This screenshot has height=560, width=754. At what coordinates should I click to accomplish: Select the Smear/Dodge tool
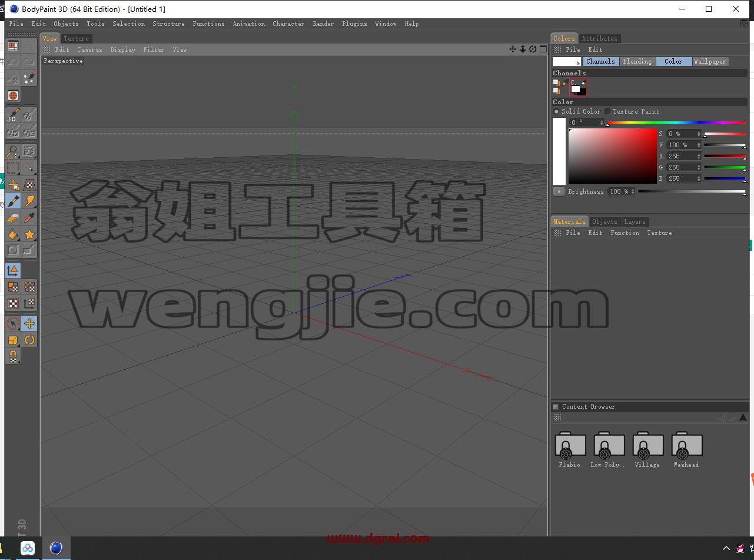pyautogui.click(x=29, y=201)
